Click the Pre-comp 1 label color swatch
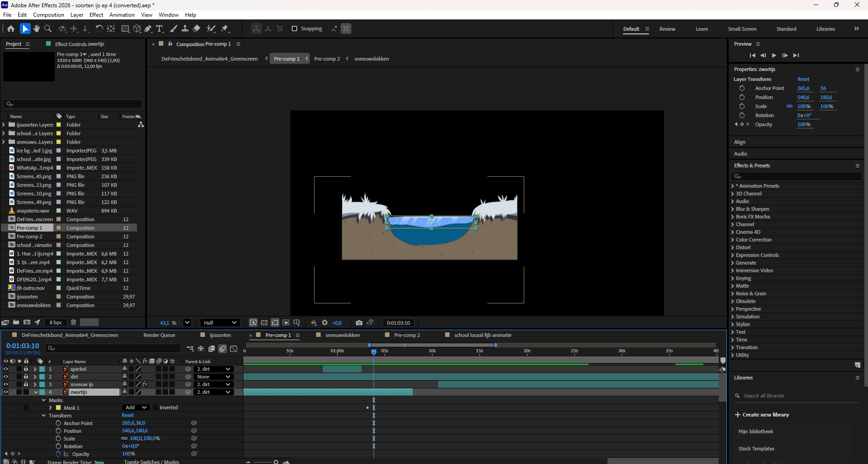 (58, 228)
